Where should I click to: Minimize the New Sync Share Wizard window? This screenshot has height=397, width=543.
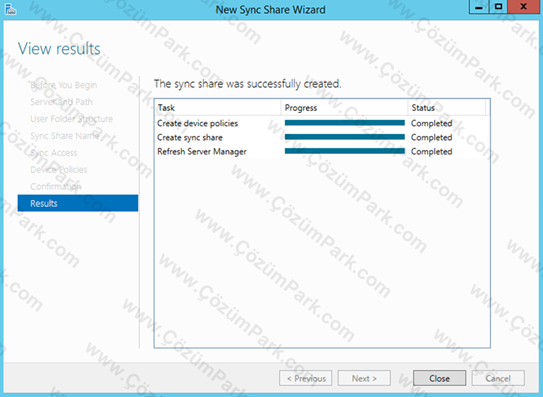479,7
